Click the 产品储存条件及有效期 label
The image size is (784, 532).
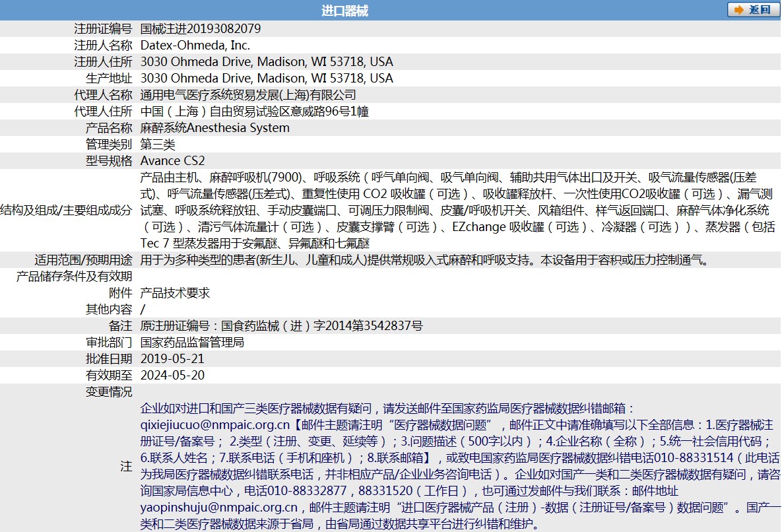(x=74, y=276)
